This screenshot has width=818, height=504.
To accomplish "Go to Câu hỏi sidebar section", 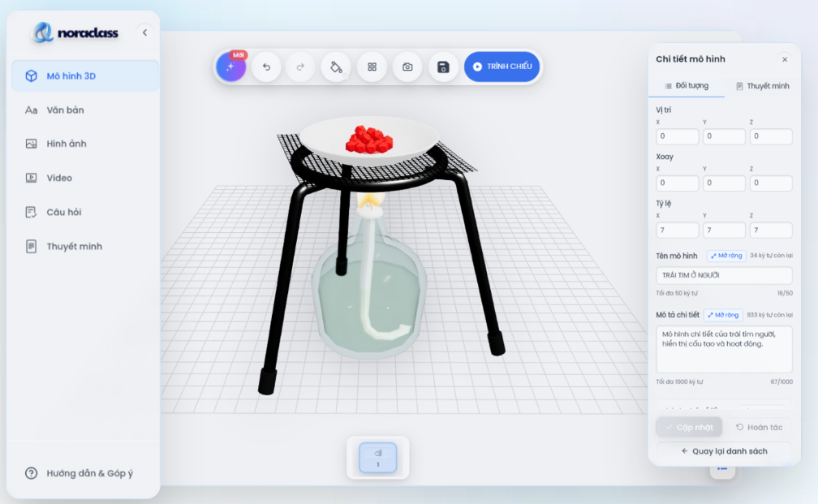I will coord(64,212).
